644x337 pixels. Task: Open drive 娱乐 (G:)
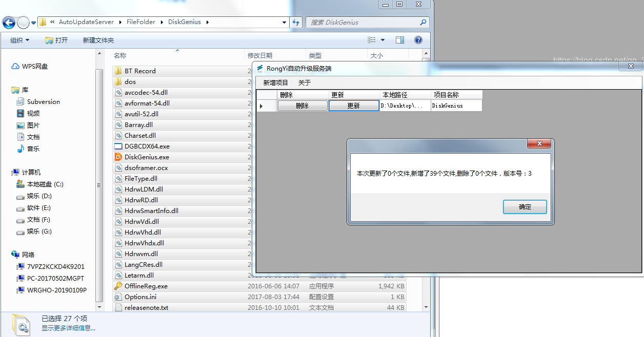point(34,231)
